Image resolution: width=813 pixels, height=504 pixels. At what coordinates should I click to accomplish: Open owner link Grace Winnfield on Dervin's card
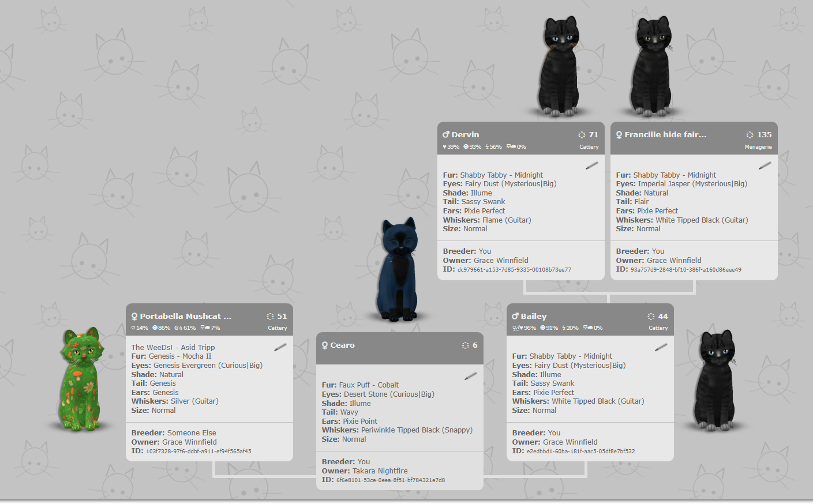(501, 260)
